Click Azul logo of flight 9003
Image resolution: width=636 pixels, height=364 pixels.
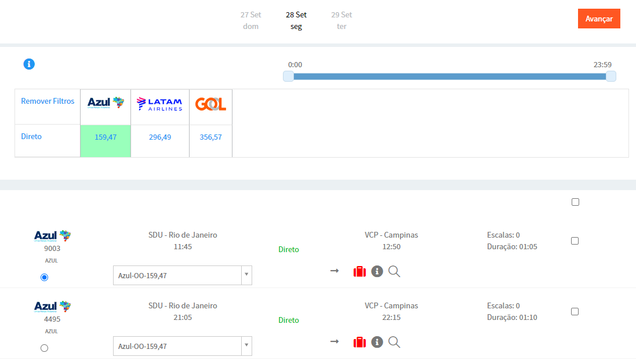click(x=52, y=235)
